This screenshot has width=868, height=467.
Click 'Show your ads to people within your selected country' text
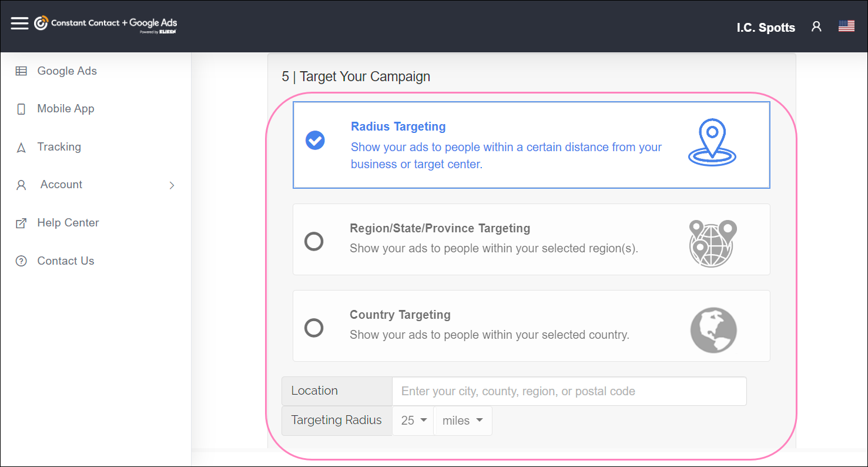(490, 335)
